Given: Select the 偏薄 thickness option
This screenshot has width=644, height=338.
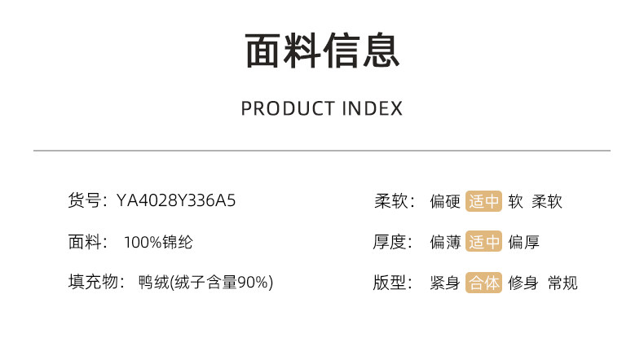Looking at the screenshot, I should click(x=445, y=242).
